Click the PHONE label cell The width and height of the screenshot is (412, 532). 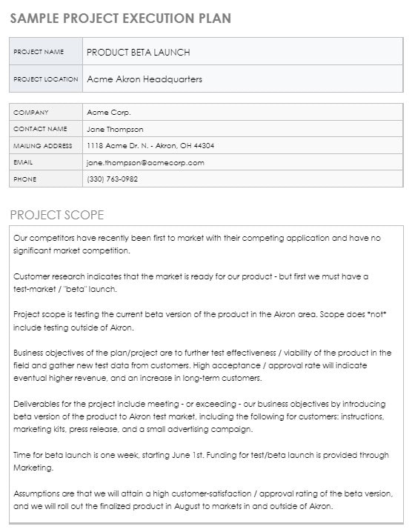pos(46,179)
